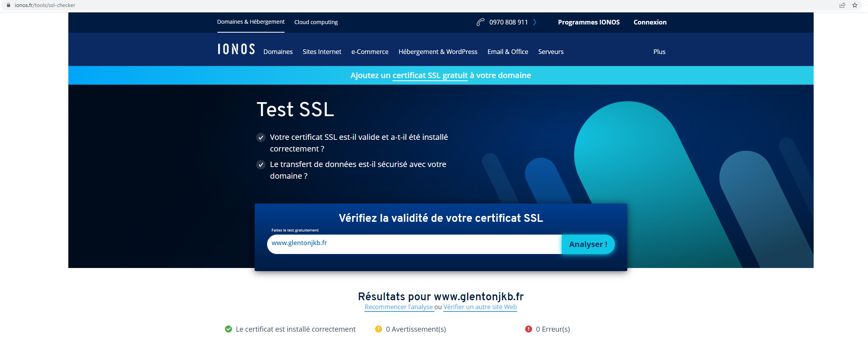
Task: Open the Plus navigation menu
Action: tap(659, 52)
